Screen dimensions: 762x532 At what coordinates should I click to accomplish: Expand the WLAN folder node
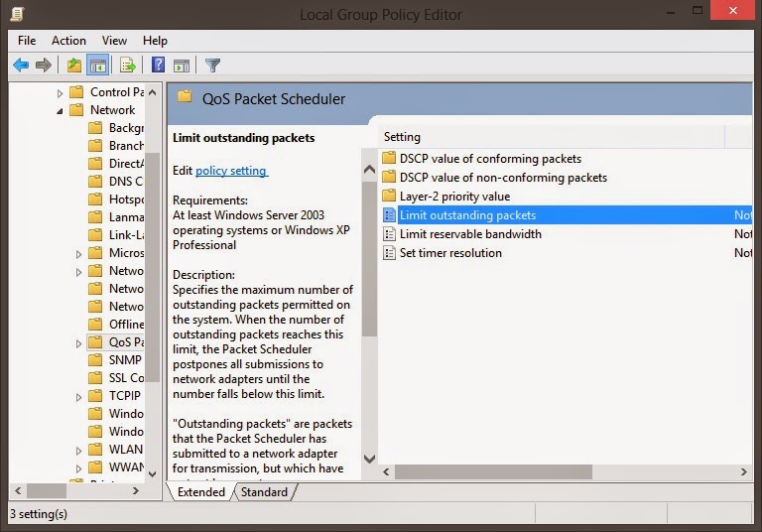pos(78,451)
